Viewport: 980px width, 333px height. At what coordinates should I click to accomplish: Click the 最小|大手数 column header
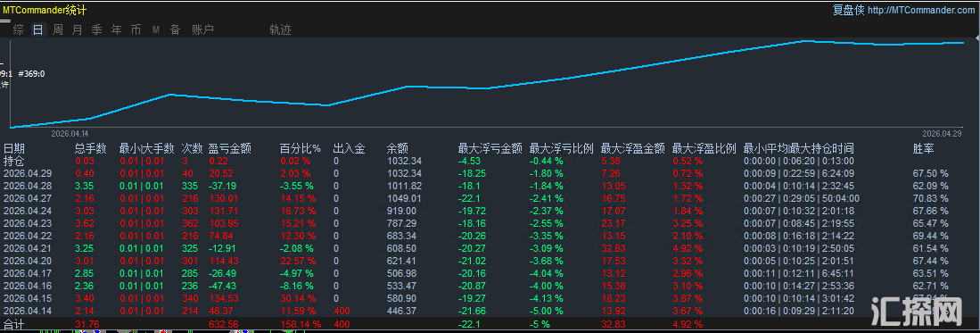(x=146, y=149)
